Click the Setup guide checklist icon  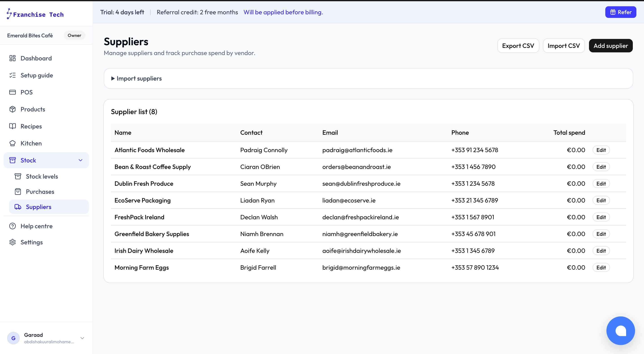click(13, 75)
